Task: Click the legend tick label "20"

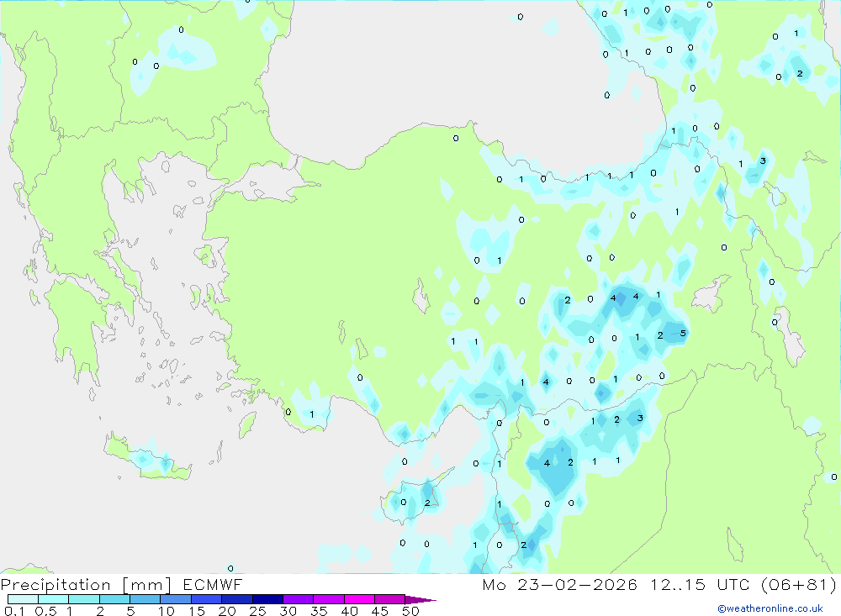Action: point(227,611)
